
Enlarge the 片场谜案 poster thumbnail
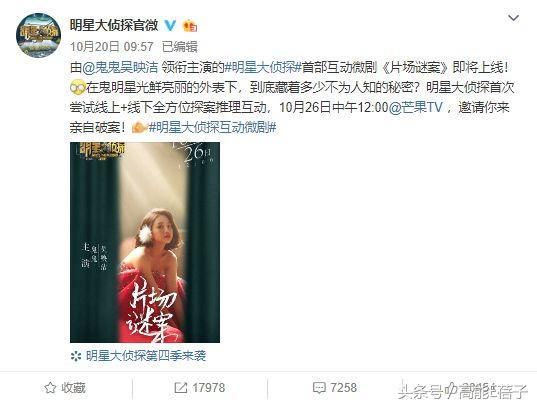click(145, 242)
